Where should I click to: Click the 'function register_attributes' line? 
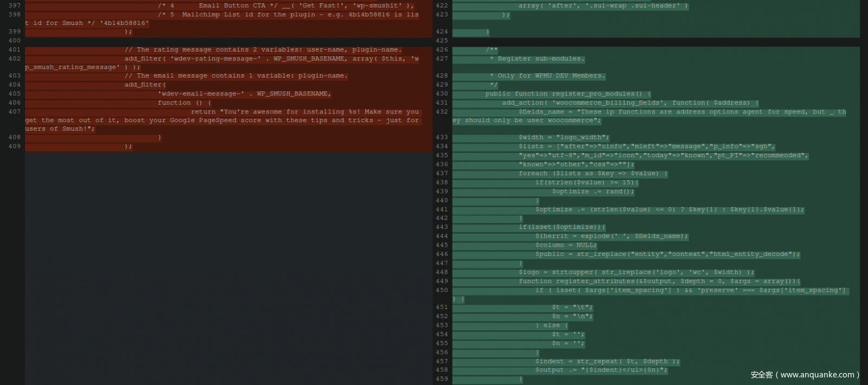point(659,281)
